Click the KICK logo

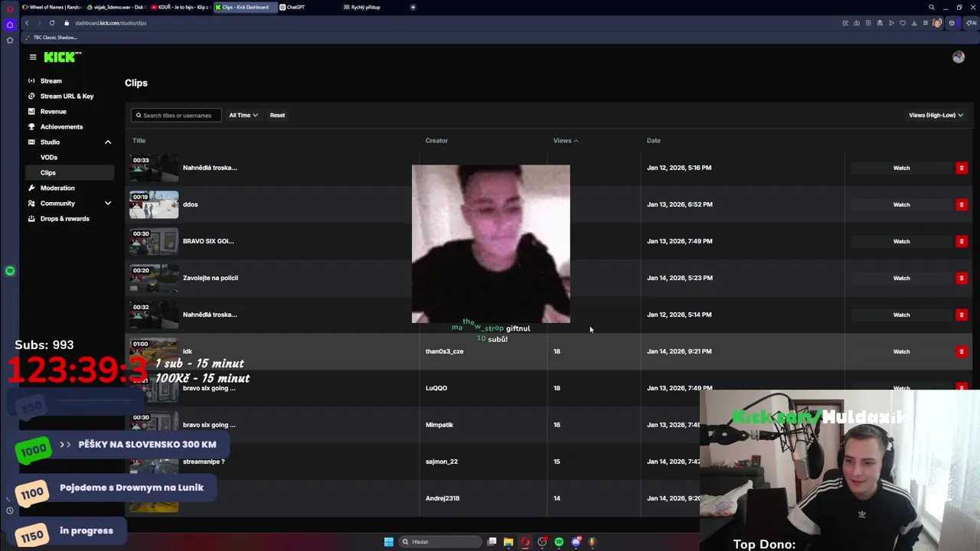[62, 57]
